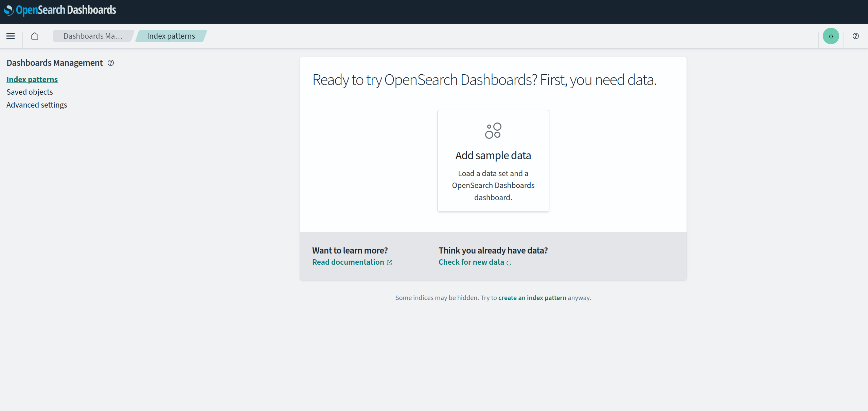Click the refresh icon next to Check for new data
Viewport: 868px width, 411px height.
click(x=509, y=263)
